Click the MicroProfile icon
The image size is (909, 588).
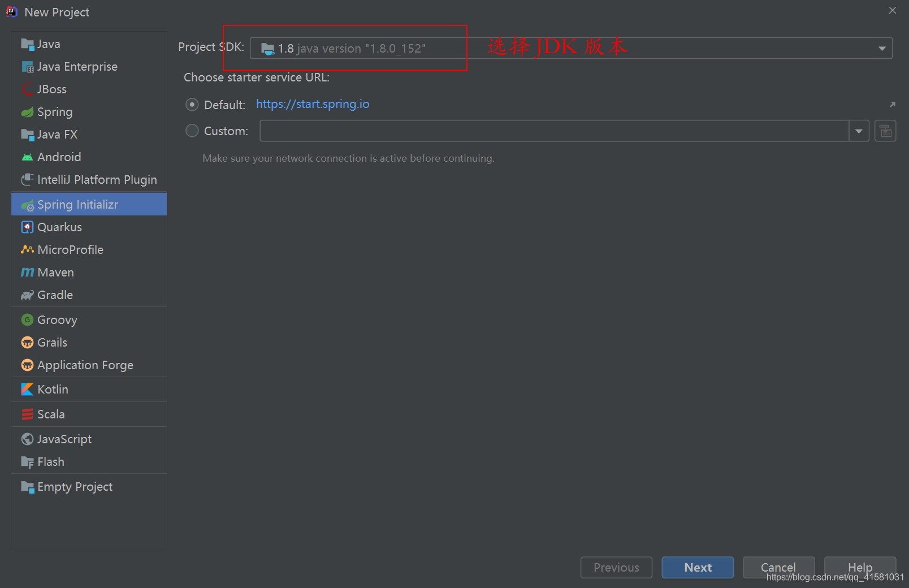(27, 250)
